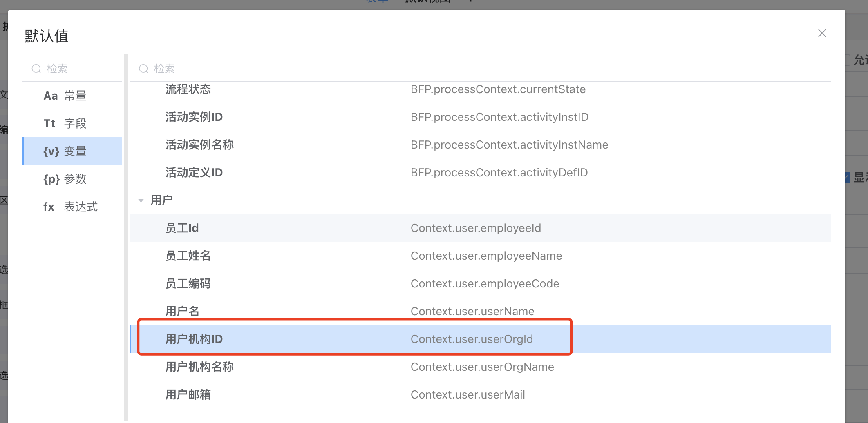Image resolution: width=868 pixels, height=423 pixels.
Task: Click the right search magnifier icon
Action: (x=143, y=69)
